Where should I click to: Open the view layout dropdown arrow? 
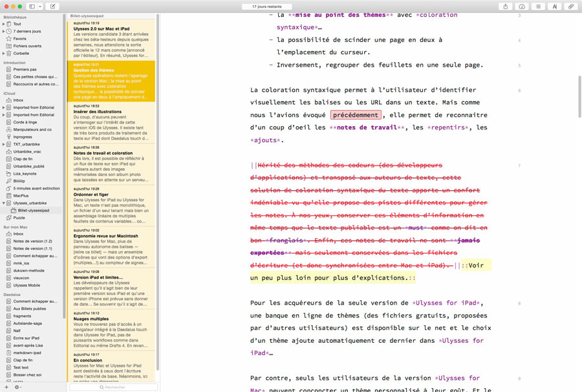pos(40,6)
